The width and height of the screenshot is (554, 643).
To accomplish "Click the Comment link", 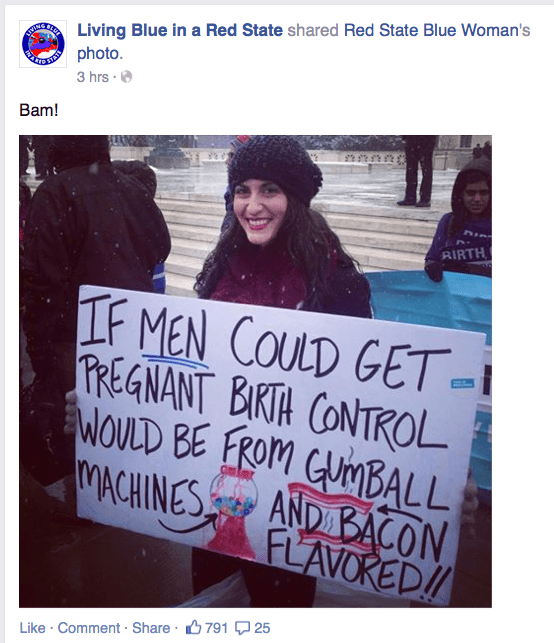I will (89, 628).
